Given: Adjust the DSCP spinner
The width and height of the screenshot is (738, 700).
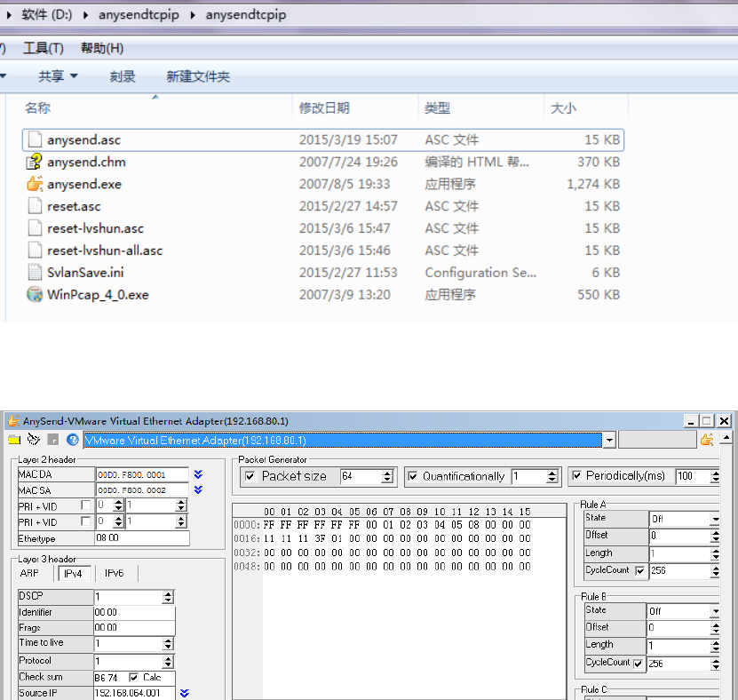Looking at the screenshot, I should [168, 597].
